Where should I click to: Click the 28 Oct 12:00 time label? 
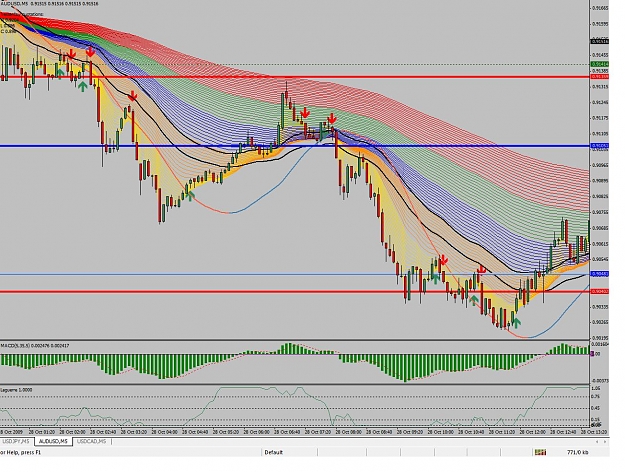(534, 432)
